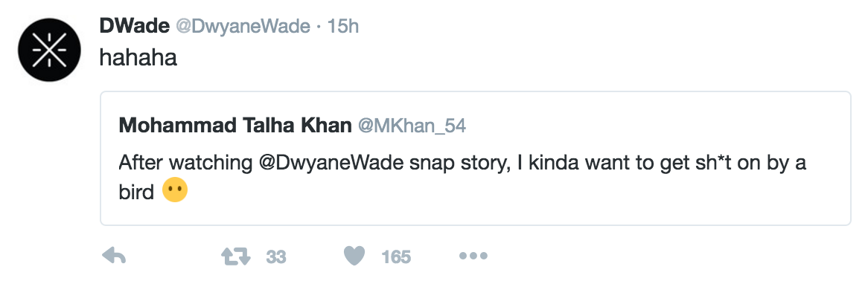Image resolution: width=868 pixels, height=284 pixels.
Task: Open the DWade display name profile
Action: (135, 25)
